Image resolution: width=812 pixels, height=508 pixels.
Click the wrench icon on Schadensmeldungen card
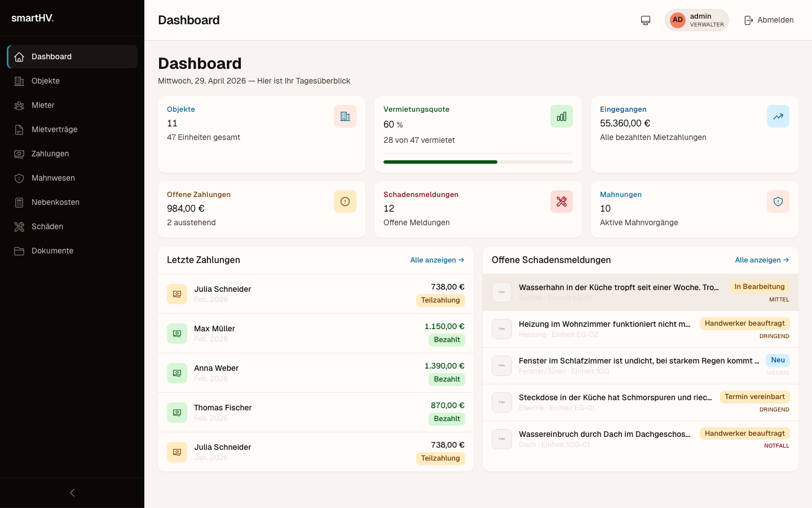pyautogui.click(x=562, y=202)
